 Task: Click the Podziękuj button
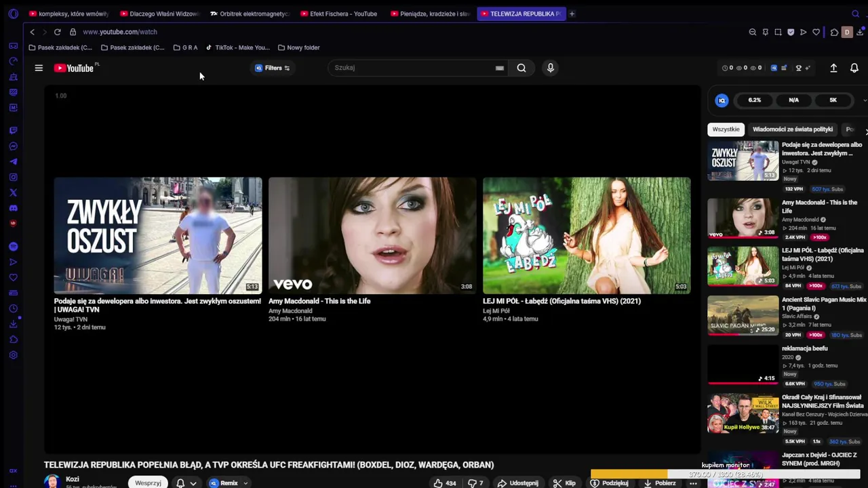pos(609,483)
